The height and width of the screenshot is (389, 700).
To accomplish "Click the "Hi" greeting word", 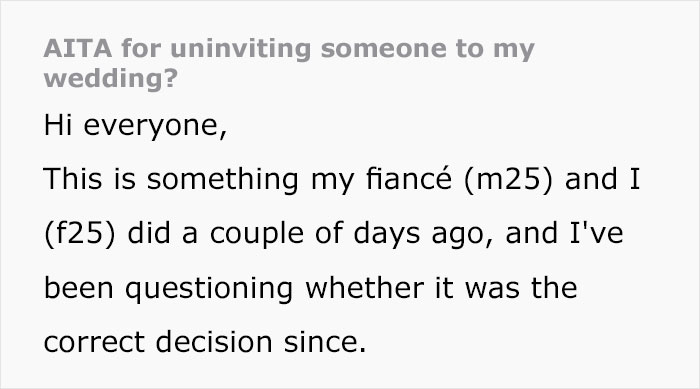I will 58,125.
